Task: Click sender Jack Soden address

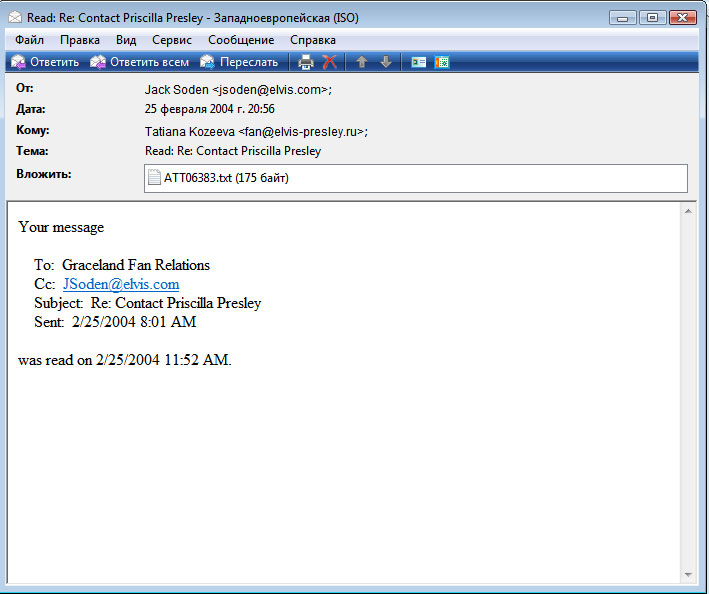Action: coord(238,90)
